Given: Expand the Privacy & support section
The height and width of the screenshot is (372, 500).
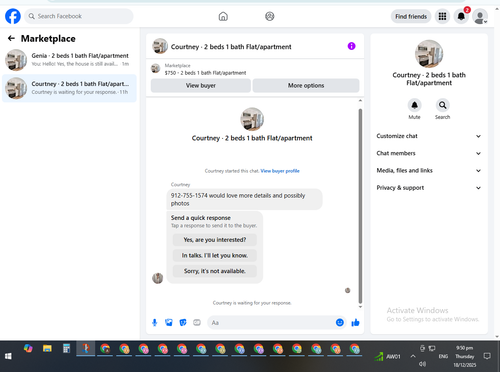Looking at the screenshot, I should click(x=429, y=188).
